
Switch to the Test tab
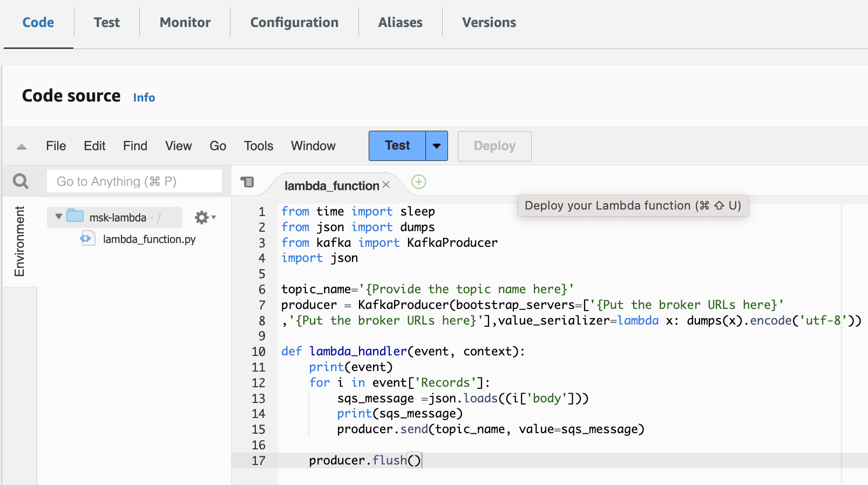point(107,23)
